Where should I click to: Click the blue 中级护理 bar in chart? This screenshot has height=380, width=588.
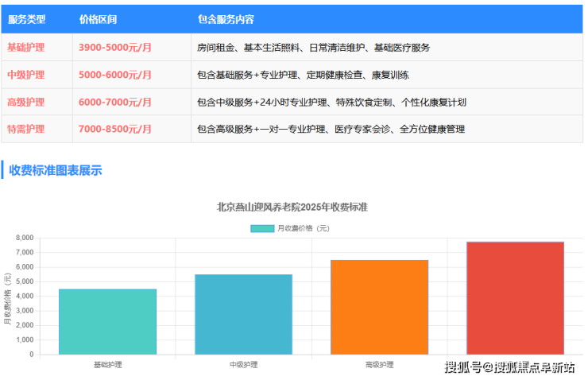tap(243, 314)
